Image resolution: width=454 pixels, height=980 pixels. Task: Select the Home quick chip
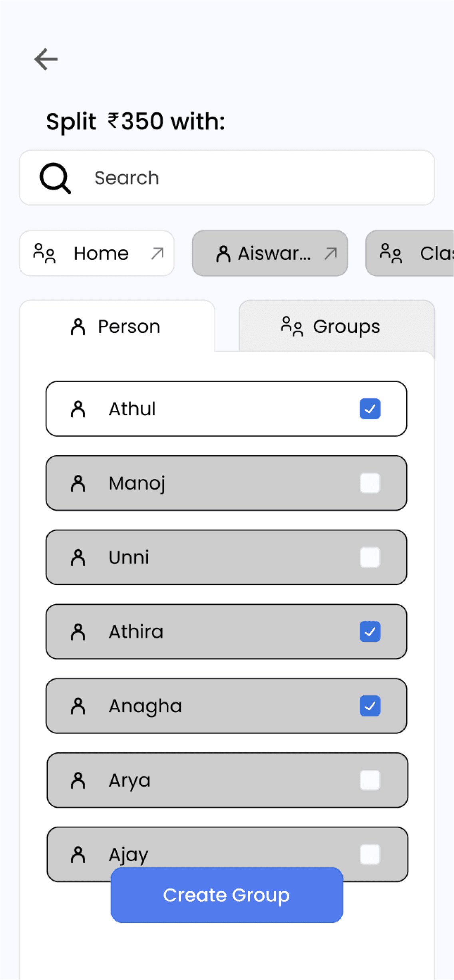click(x=97, y=253)
